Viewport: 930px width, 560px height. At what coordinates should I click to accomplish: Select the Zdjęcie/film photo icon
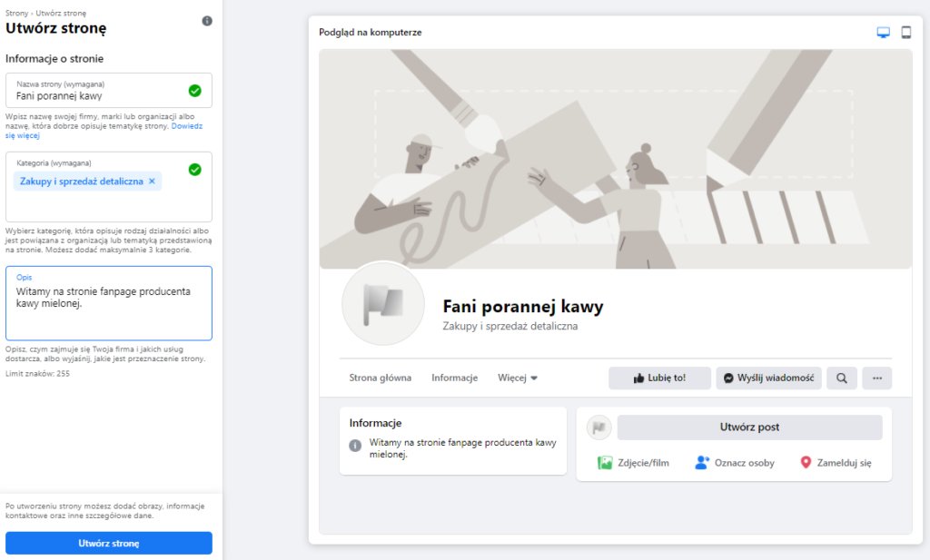[x=603, y=462]
